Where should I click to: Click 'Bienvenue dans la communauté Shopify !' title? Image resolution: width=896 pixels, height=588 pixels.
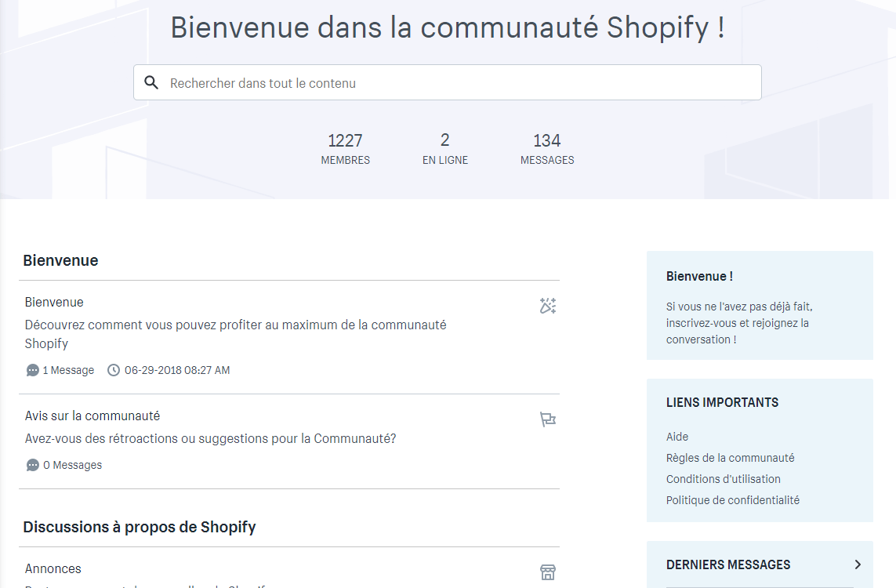point(448,27)
